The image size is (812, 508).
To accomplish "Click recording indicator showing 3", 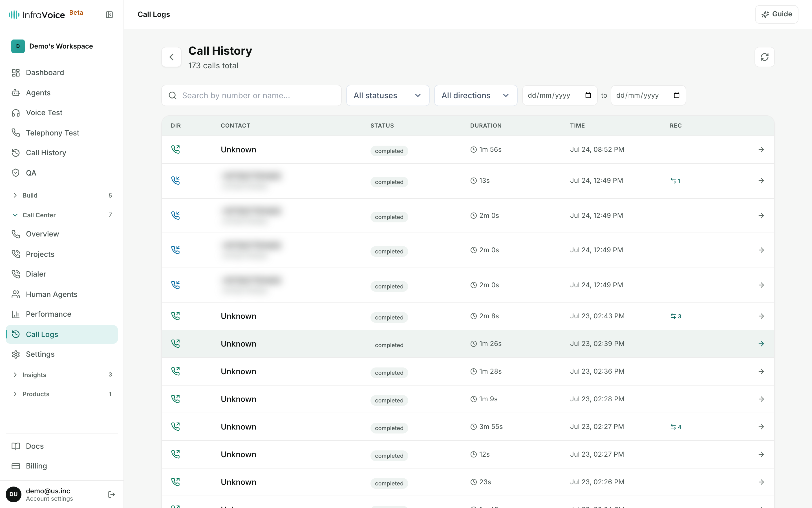I will coord(676,316).
